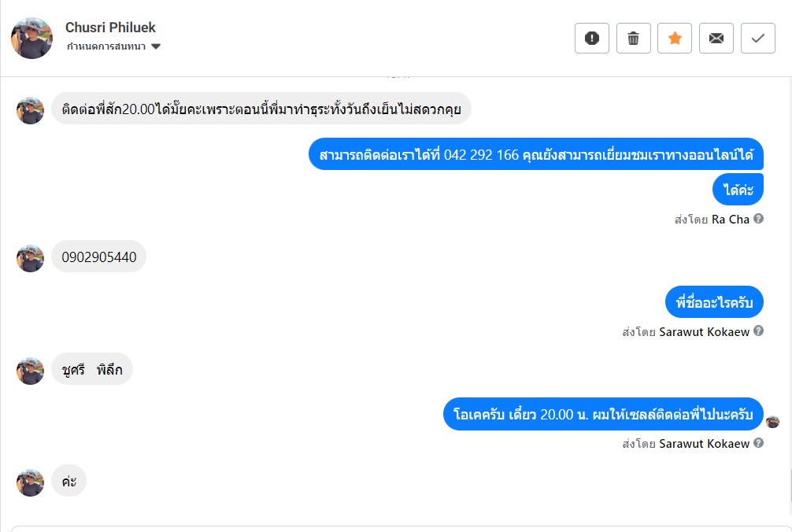Screen dimensions: 792x532
Task: Click avatar next to the ค่ะ message
Action: pyautogui.click(x=31, y=482)
